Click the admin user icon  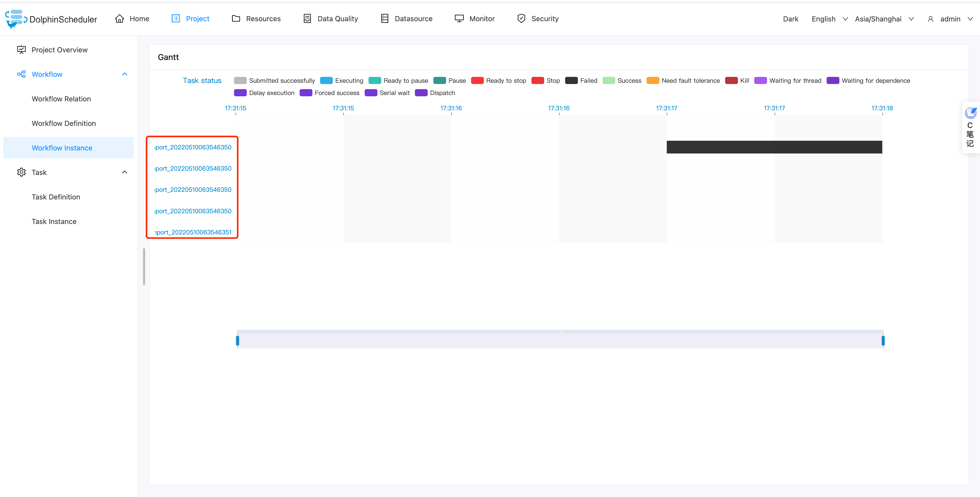tap(931, 19)
